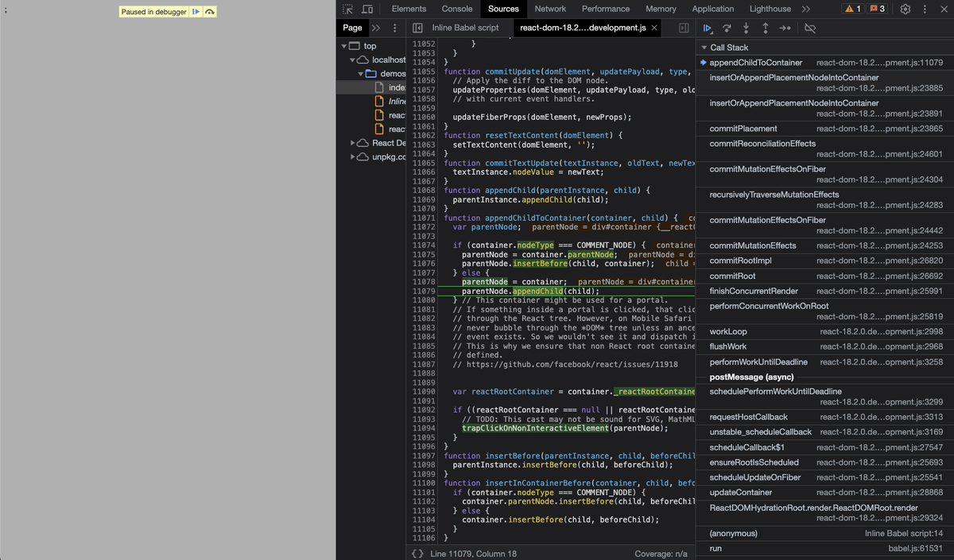The width and height of the screenshot is (954, 560).
Task: Switch to the Console tab
Action: (457, 9)
